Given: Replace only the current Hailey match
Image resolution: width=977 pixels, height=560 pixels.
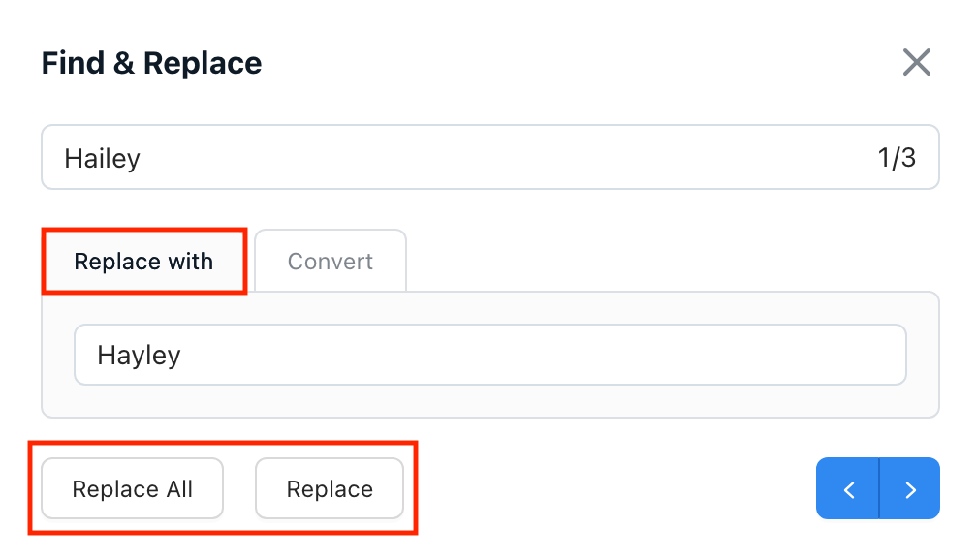Looking at the screenshot, I should point(330,489).
